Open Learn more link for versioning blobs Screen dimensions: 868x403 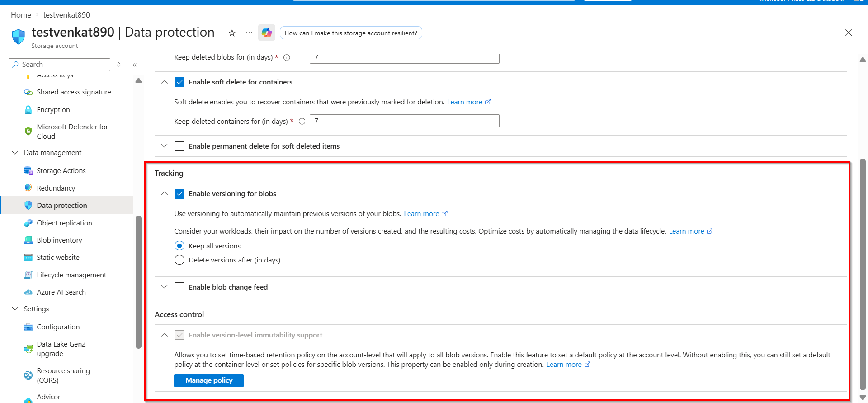[x=425, y=214]
